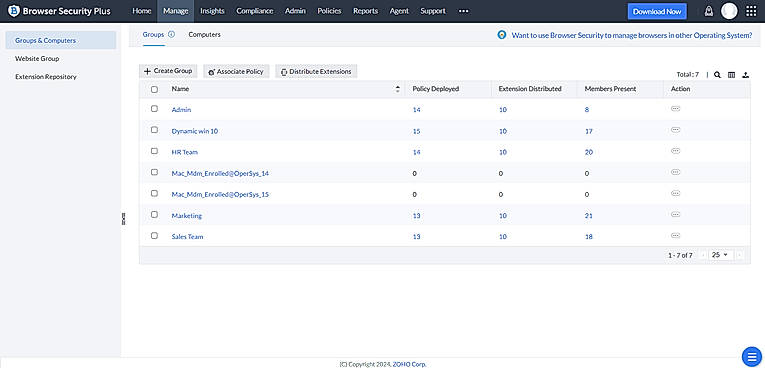Viewport: 765px width, 368px height.
Task: Open the Dynamic win 10 group link
Action: [x=195, y=131]
